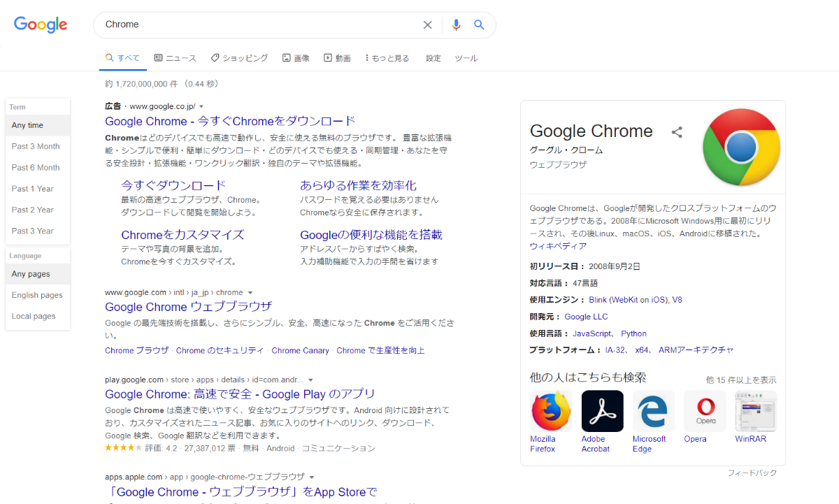
Task: Open the あらゆる作業を効率化 sitelink
Action: coord(358,185)
